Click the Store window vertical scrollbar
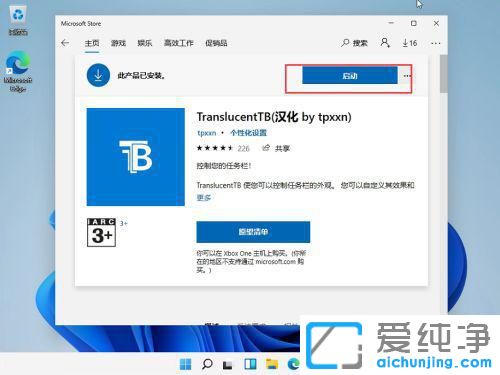This screenshot has height=375, width=500. tap(443, 74)
